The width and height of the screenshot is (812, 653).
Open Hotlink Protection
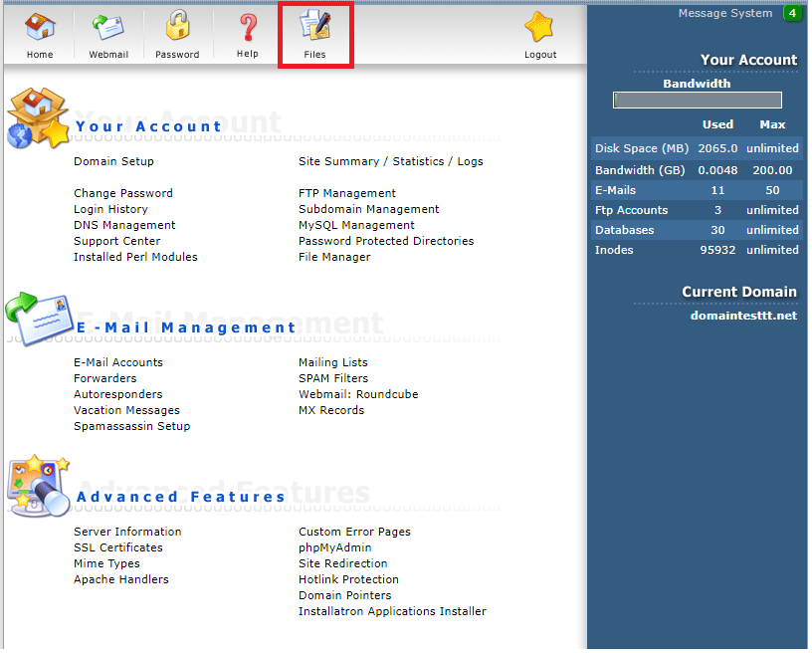[x=349, y=581]
